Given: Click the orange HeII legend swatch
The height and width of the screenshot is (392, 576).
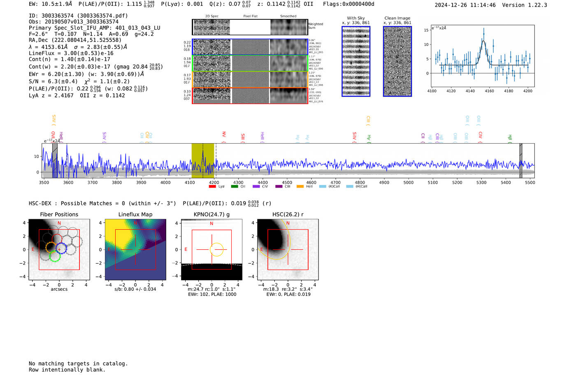Looking at the screenshot, I should tap(300, 186).
